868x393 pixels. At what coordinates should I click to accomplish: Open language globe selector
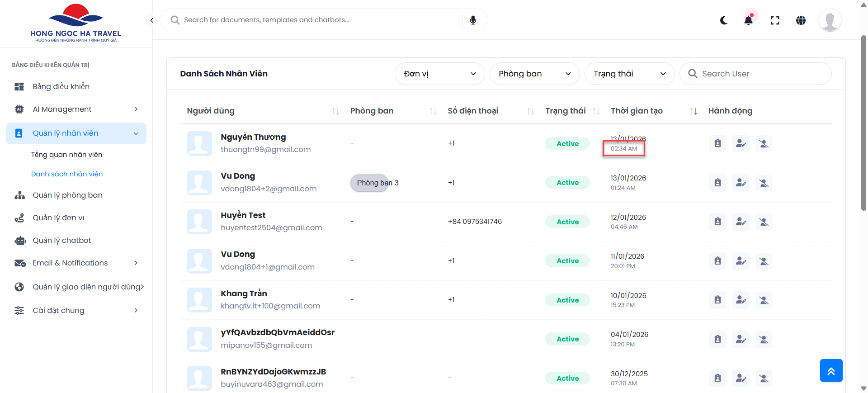click(x=801, y=20)
